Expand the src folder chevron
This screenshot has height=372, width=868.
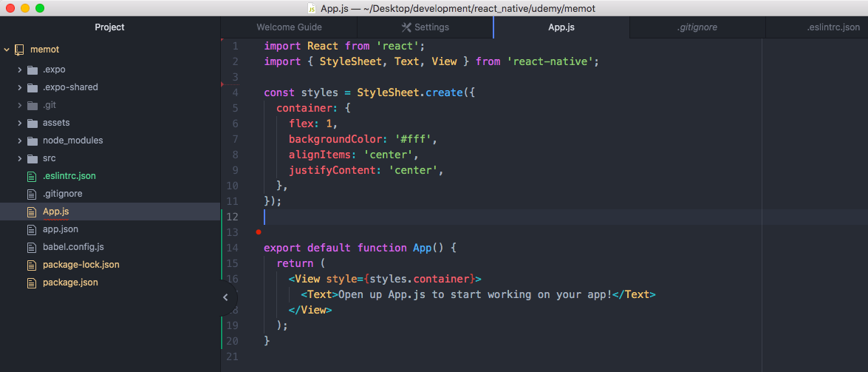click(x=19, y=158)
